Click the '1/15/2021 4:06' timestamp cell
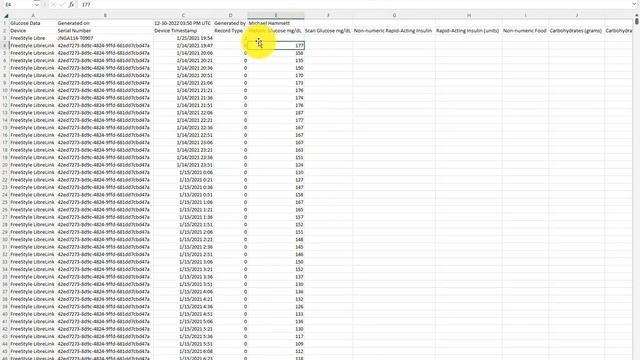The height and width of the screenshot is (360, 640). pos(183,292)
